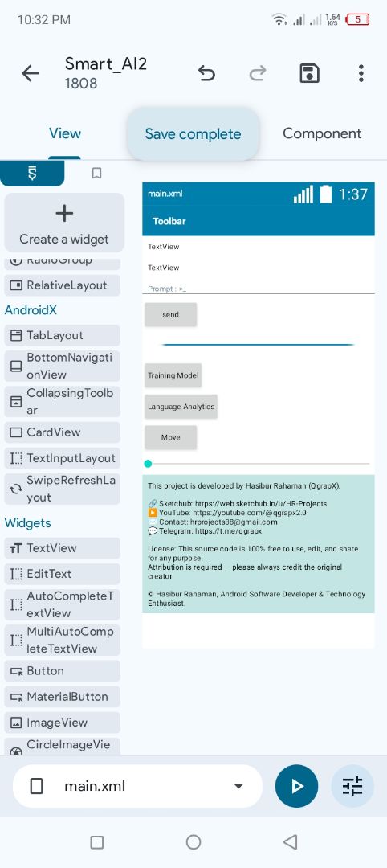Run the project with play button
The width and height of the screenshot is (387, 868).
tap(297, 786)
